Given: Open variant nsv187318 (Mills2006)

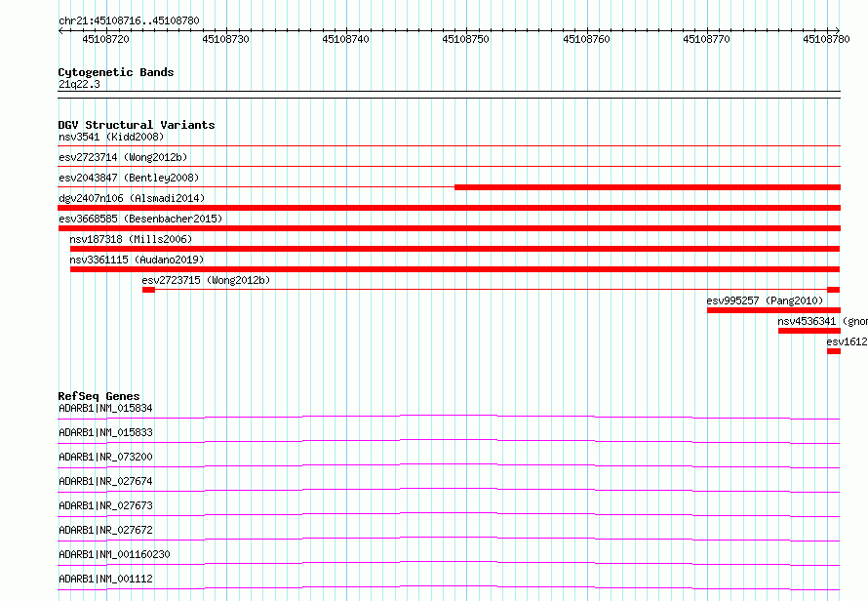Looking at the screenshot, I should coord(131,239).
